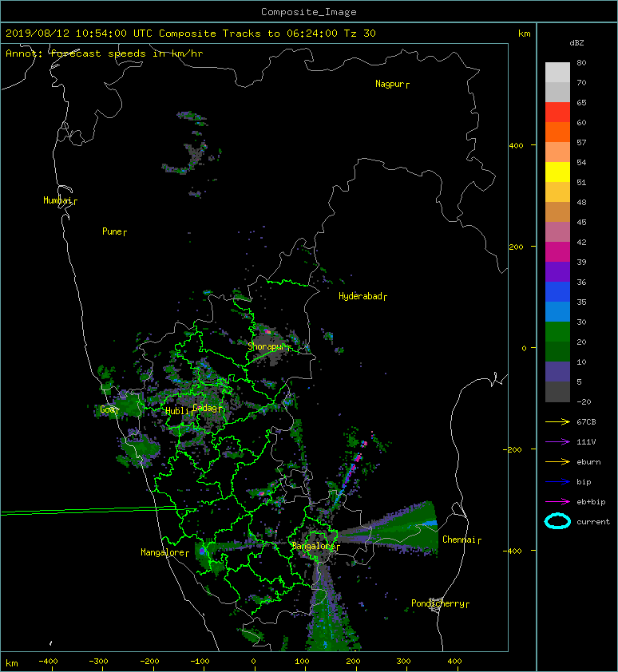The height and width of the screenshot is (672, 618).
Task: Select the light gray 80 dBZ swatch
Action: pos(557,72)
